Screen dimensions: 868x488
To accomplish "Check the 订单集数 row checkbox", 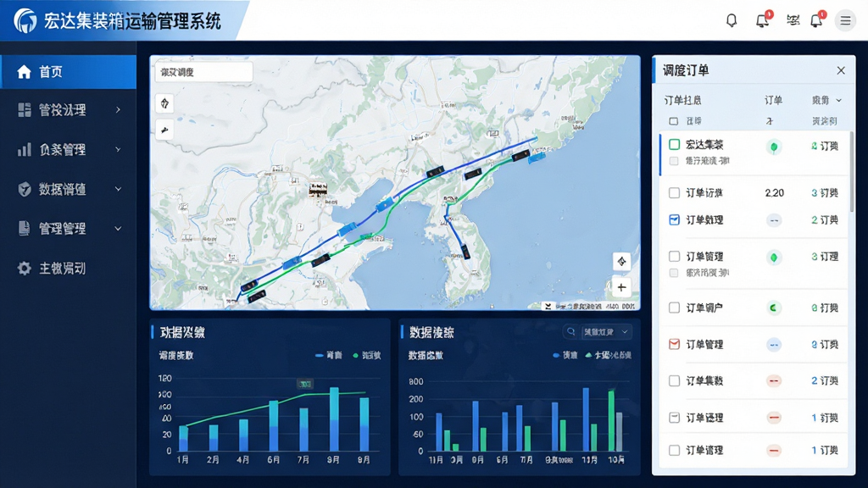I will (674, 380).
